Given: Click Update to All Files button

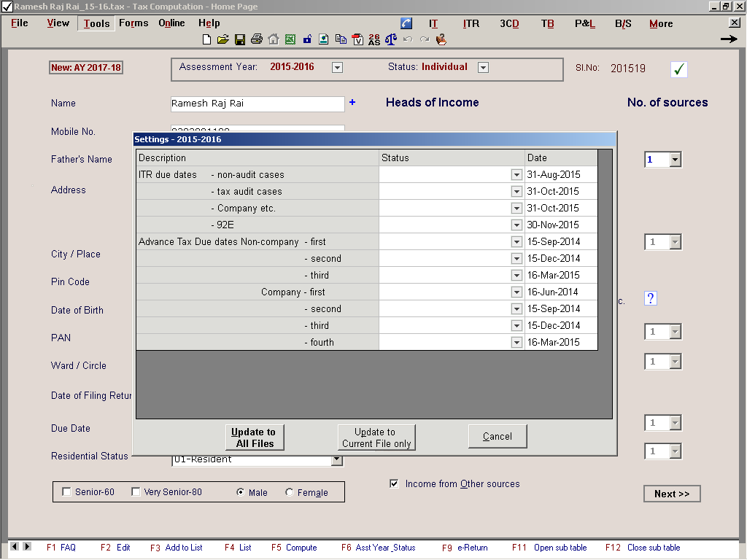Looking at the screenshot, I should tap(255, 437).
